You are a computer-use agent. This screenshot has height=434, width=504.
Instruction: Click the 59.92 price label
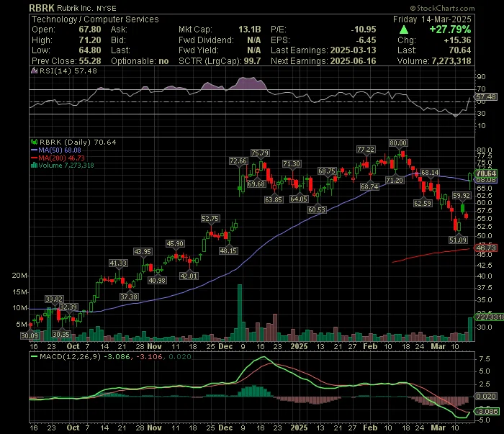[462, 195]
